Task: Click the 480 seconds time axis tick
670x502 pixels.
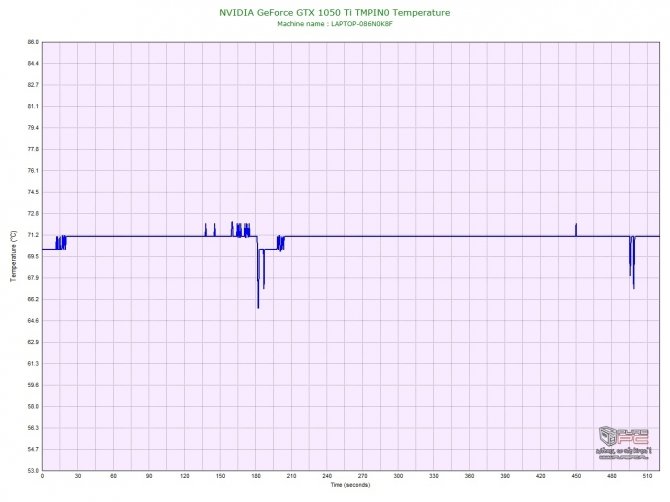Action: point(612,476)
